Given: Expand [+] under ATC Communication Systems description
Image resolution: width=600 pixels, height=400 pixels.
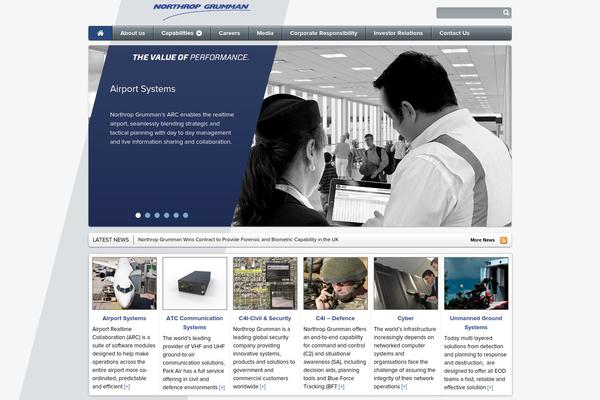Looking at the screenshot, I should 222,388.
